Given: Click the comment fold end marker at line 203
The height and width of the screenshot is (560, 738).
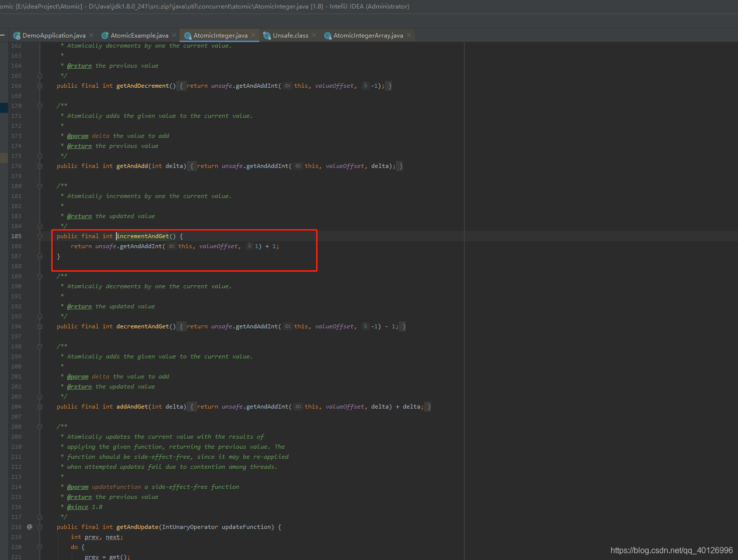Looking at the screenshot, I should [40, 397].
